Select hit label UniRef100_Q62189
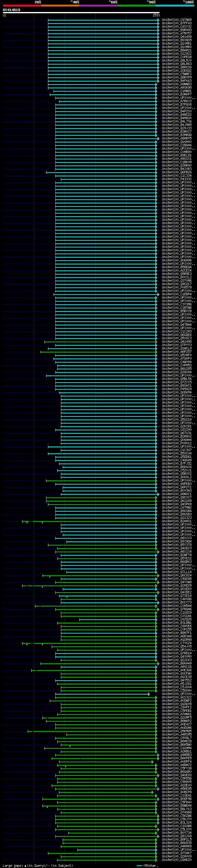The height and width of the screenshot is (868, 197). pos(177,501)
